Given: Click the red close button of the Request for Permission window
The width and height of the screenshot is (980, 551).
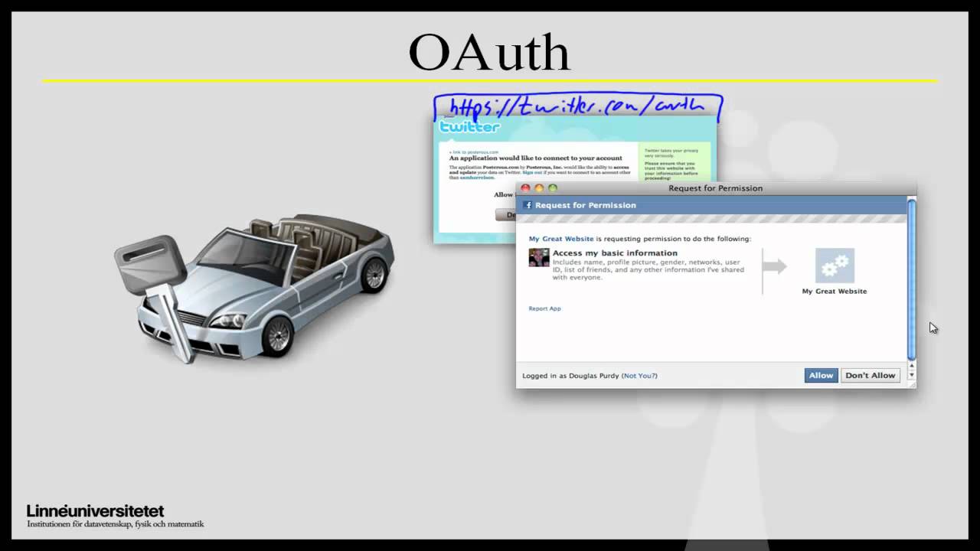Looking at the screenshot, I should [x=525, y=187].
